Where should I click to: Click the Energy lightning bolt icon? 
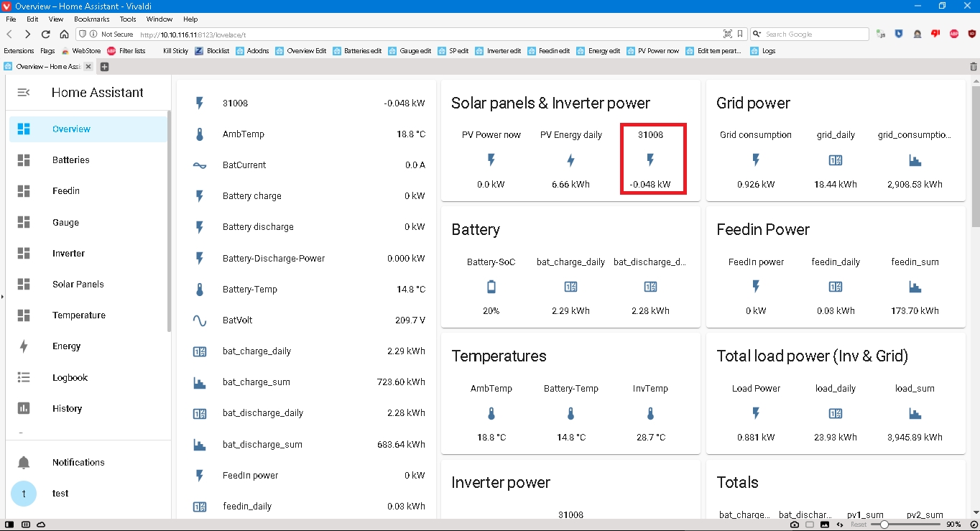(x=24, y=346)
